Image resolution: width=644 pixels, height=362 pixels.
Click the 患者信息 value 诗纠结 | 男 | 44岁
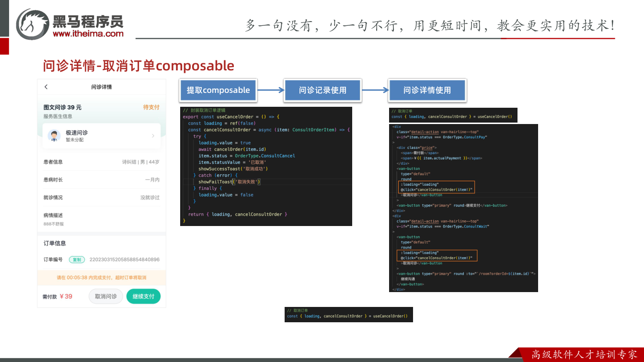coord(140,162)
